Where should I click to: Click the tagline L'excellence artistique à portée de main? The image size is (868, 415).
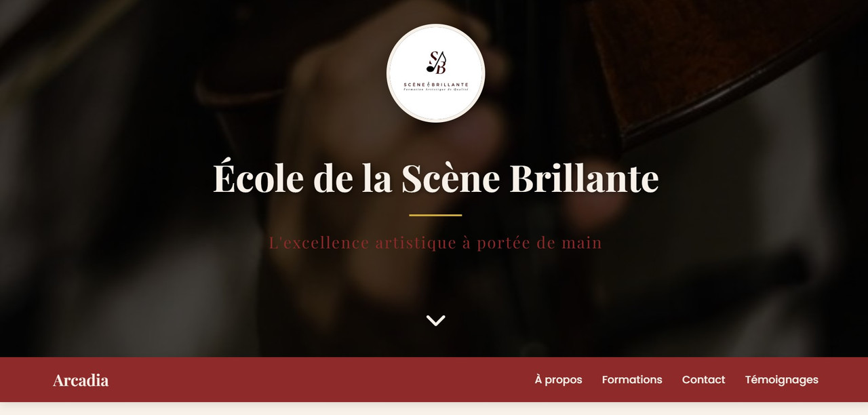[435, 242]
